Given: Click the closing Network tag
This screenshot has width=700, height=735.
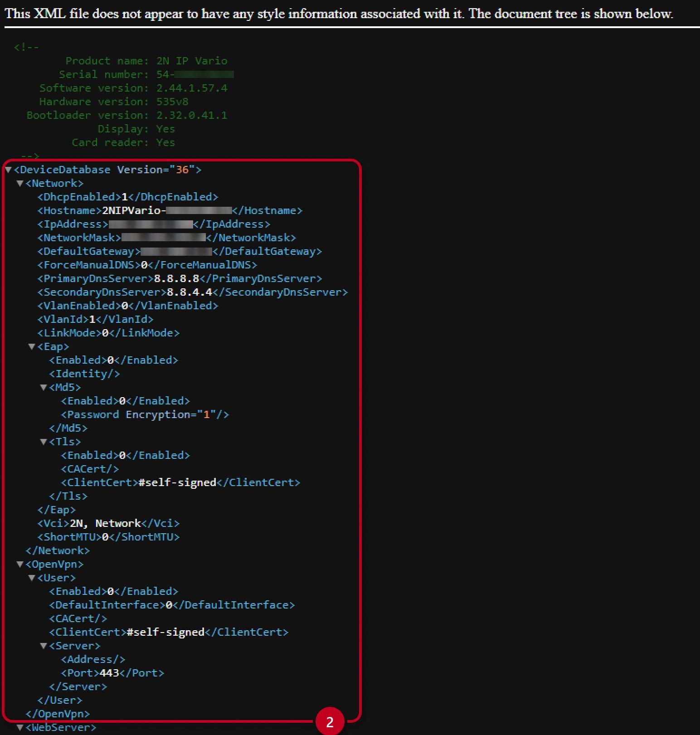Looking at the screenshot, I should (x=58, y=550).
